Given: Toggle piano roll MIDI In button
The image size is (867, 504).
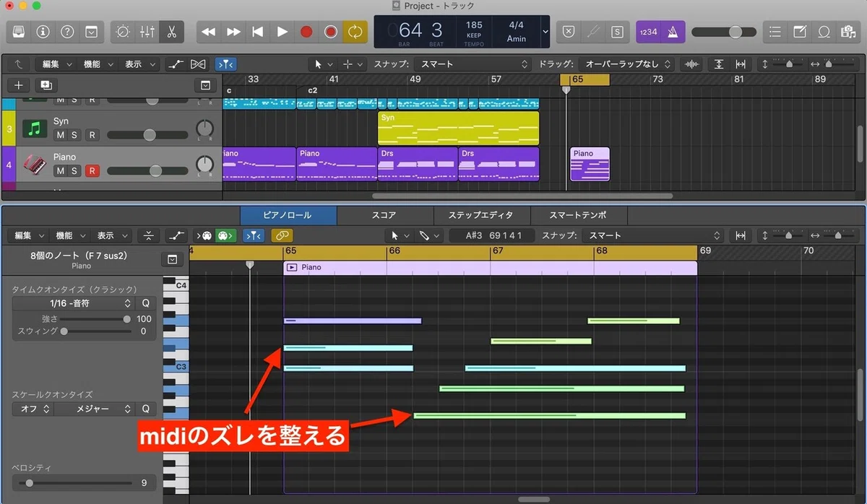Looking at the screenshot, I should [x=205, y=235].
